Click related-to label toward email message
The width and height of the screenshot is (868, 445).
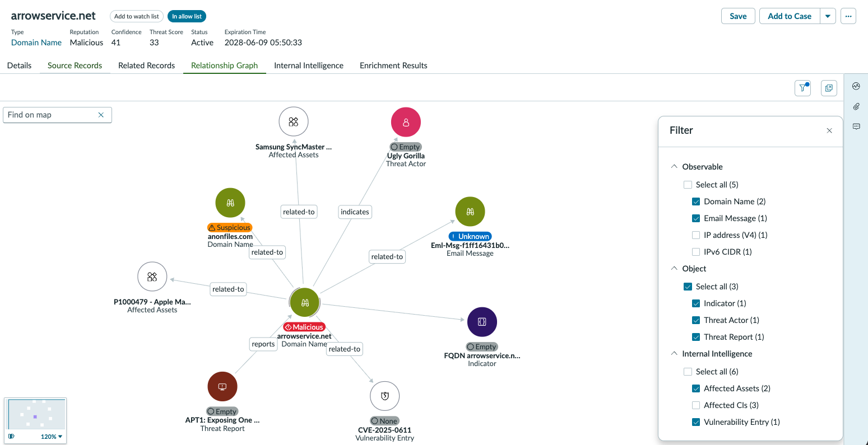click(x=387, y=256)
